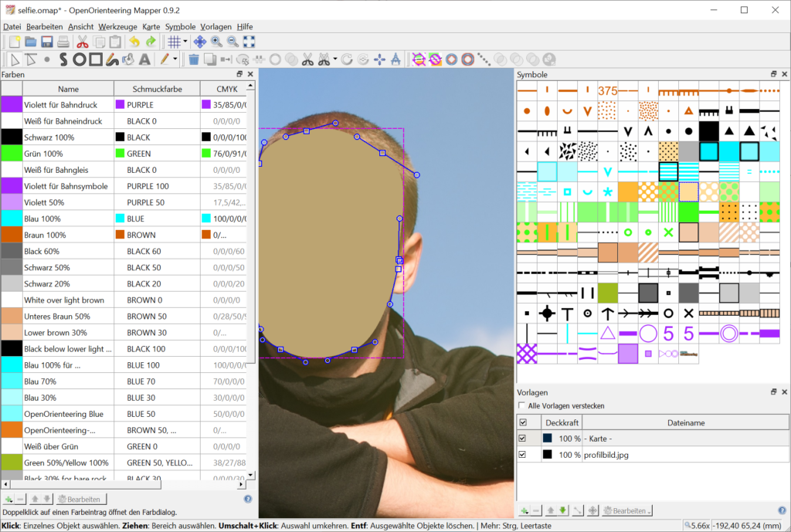Select the Draw rectangles tool
The image size is (791, 532).
(96, 59)
